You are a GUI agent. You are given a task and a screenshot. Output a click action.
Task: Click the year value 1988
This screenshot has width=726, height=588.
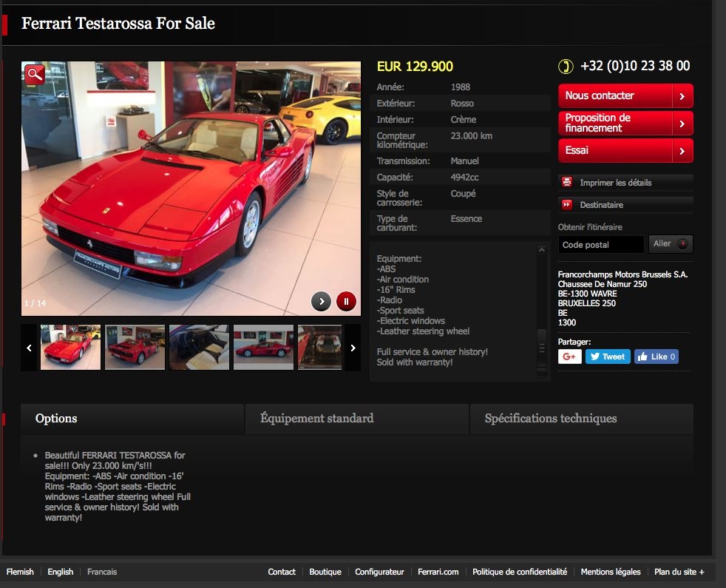pyautogui.click(x=461, y=87)
